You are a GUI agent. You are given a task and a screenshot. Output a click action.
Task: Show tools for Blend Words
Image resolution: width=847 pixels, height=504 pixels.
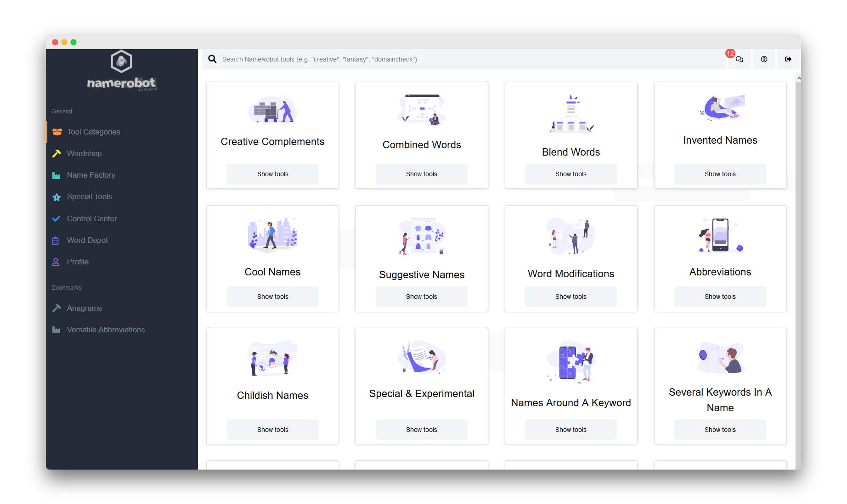click(x=570, y=174)
